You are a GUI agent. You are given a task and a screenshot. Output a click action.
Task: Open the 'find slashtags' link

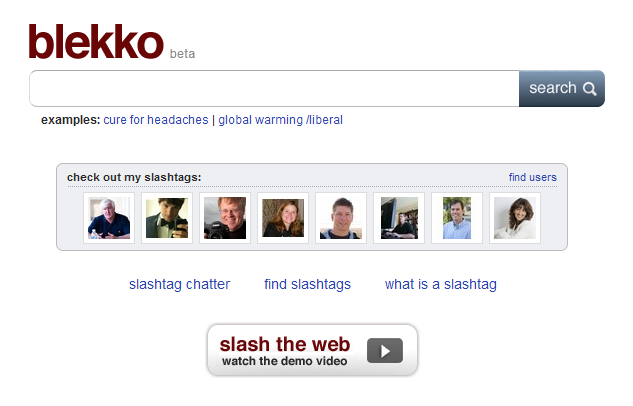(x=307, y=284)
